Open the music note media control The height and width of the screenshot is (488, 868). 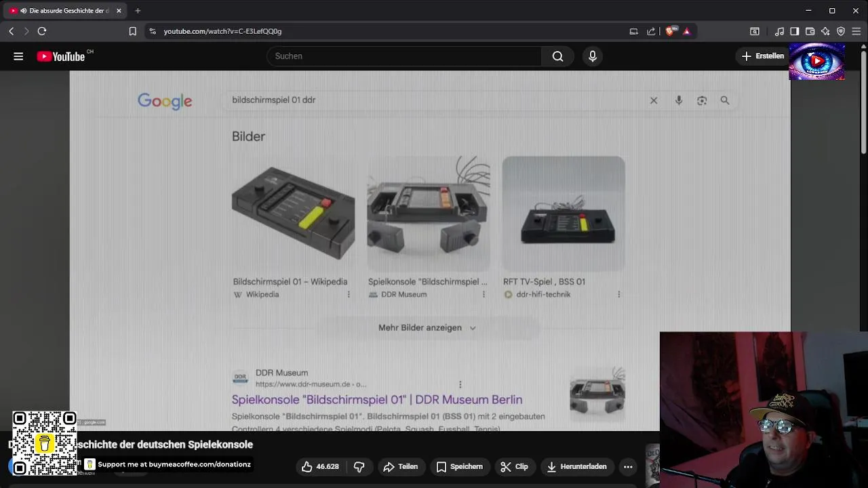tap(779, 31)
